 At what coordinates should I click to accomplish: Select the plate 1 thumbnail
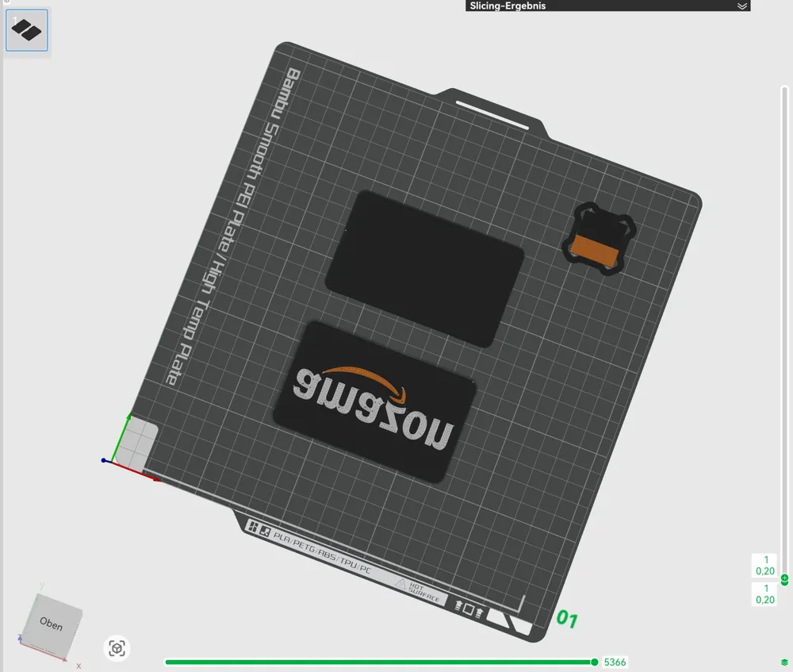[x=27, y=30]
